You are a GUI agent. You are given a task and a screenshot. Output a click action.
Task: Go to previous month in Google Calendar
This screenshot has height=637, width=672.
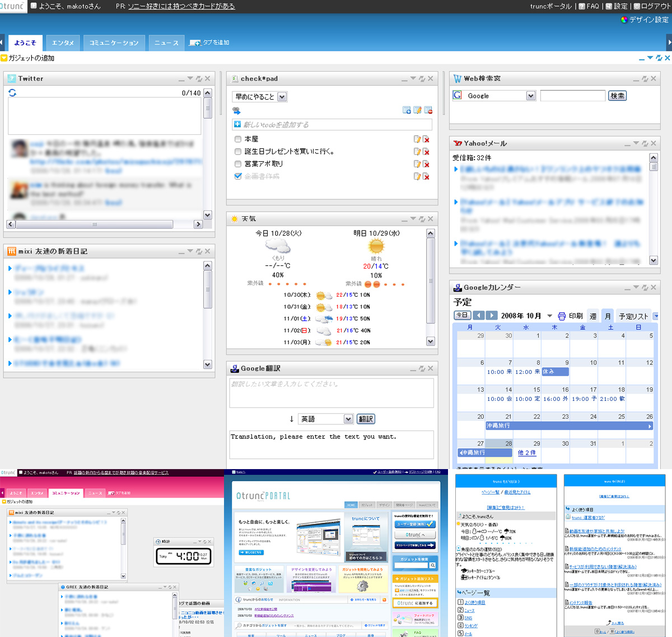479,315
